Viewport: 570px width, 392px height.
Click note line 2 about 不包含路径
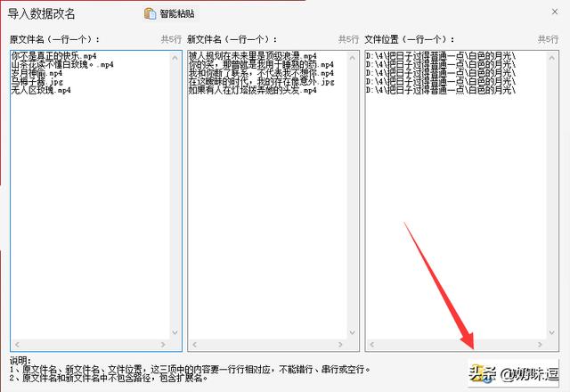109,378
